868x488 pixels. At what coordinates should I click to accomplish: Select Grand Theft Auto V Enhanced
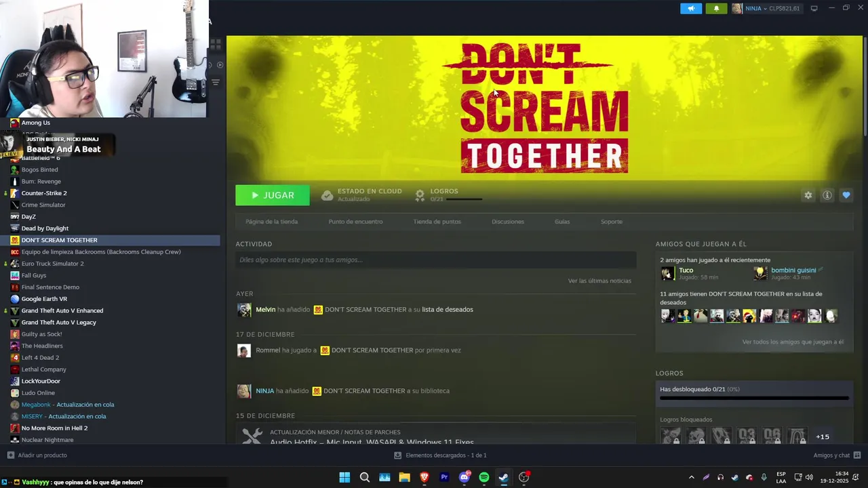62,310
